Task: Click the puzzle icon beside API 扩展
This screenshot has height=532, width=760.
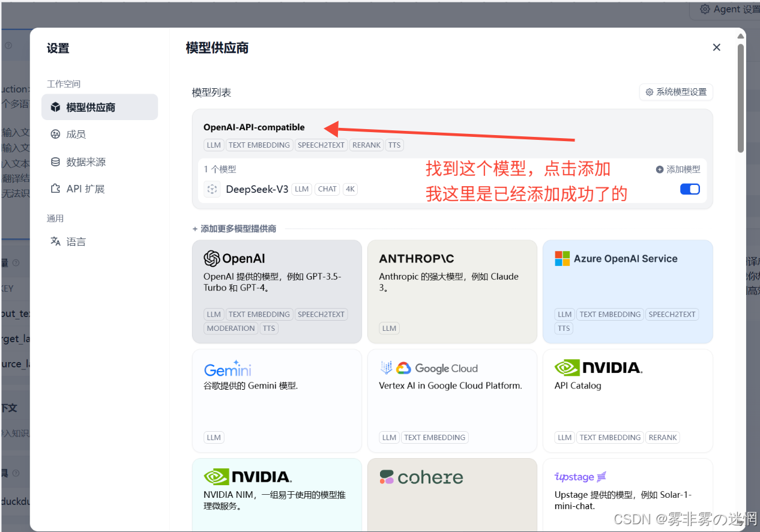Action: (55, 189)
